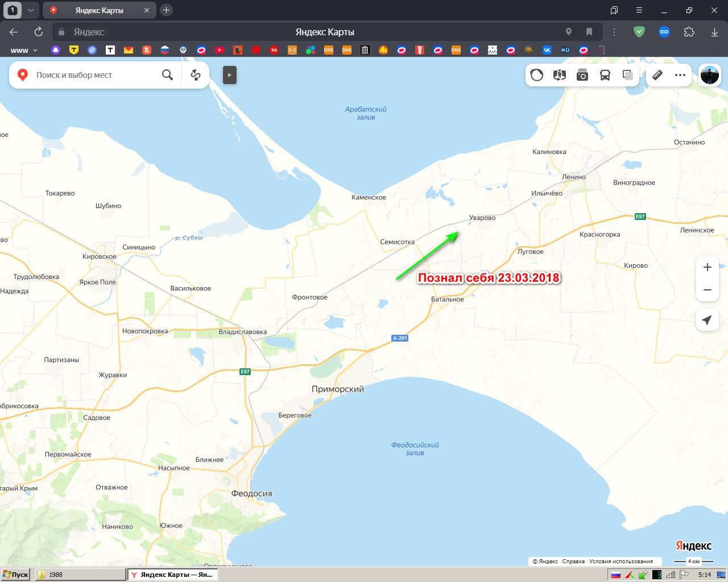The width and height of the screenshot is (728, 582).
Task: Expand the www bookmarks folder
Action: tap(24, 50)
